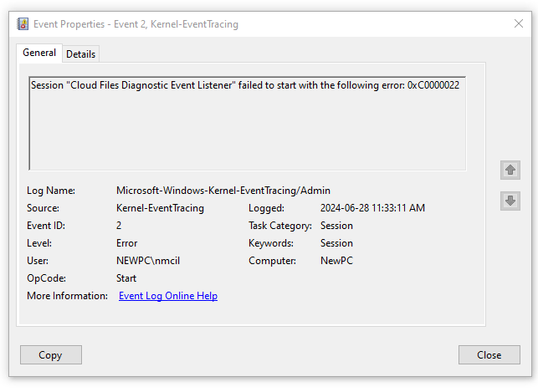Show the next event with the down arrow

click(x=510, y=201)
